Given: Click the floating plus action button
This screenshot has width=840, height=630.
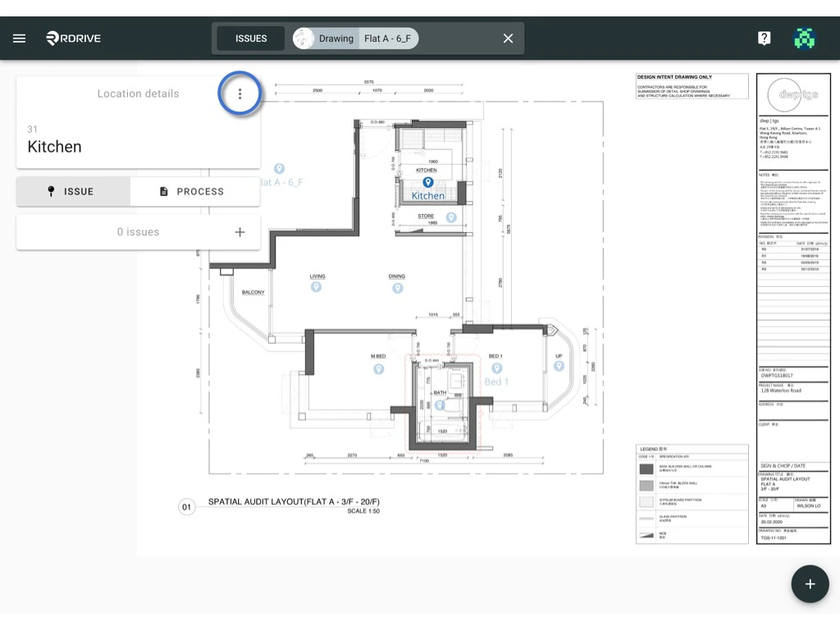Looking at the screenshot, I should click(x=810, y=583).
